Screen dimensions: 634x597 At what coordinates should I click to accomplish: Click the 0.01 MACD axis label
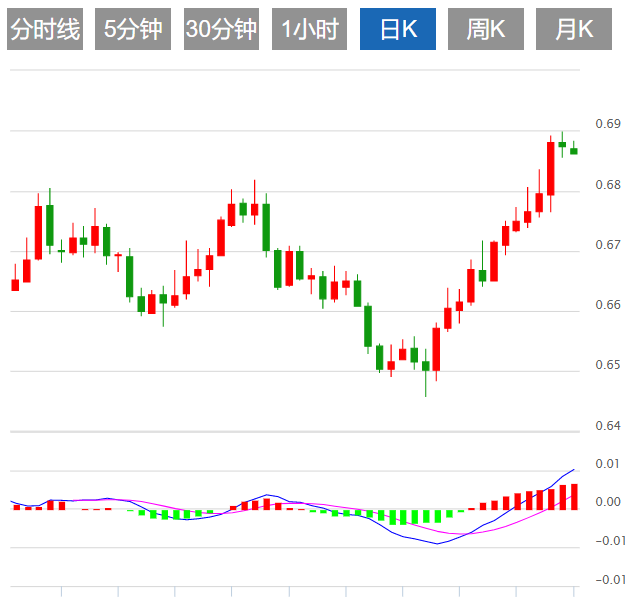[x=608, y=464]
